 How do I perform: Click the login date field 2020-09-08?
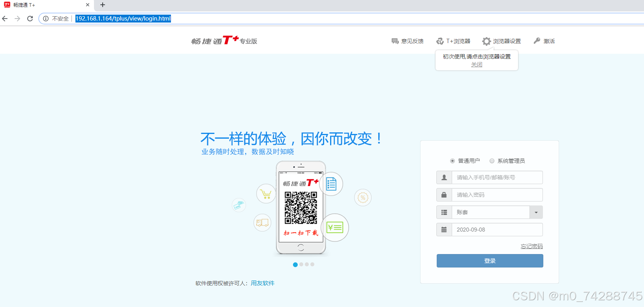pyautogui.click(x=497, y=230)
